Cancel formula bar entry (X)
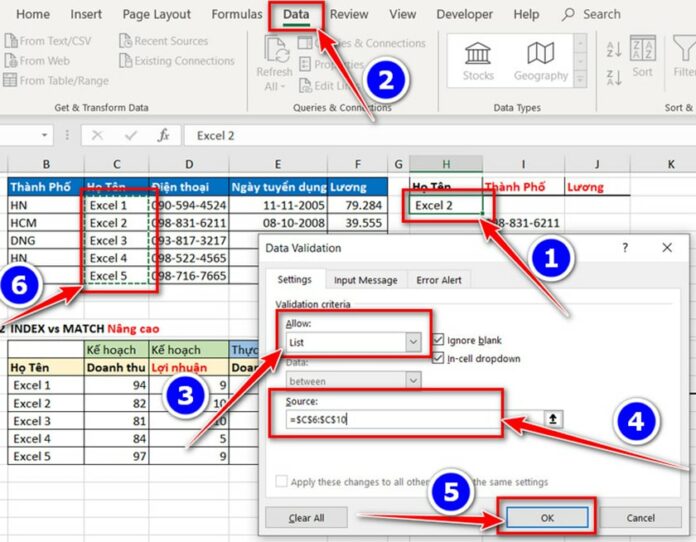The height and width of the screenshot is (542, 696). [x=97, y=135]
